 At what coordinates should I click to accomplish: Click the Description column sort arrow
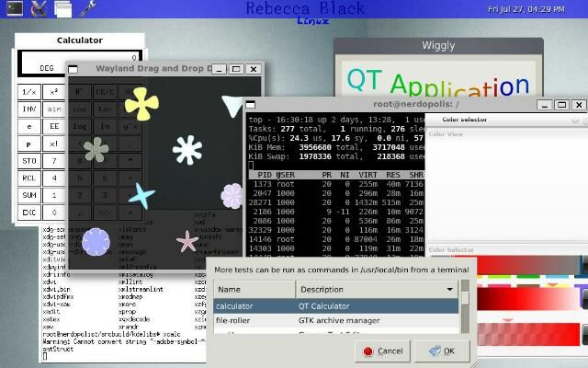(450, 289)
